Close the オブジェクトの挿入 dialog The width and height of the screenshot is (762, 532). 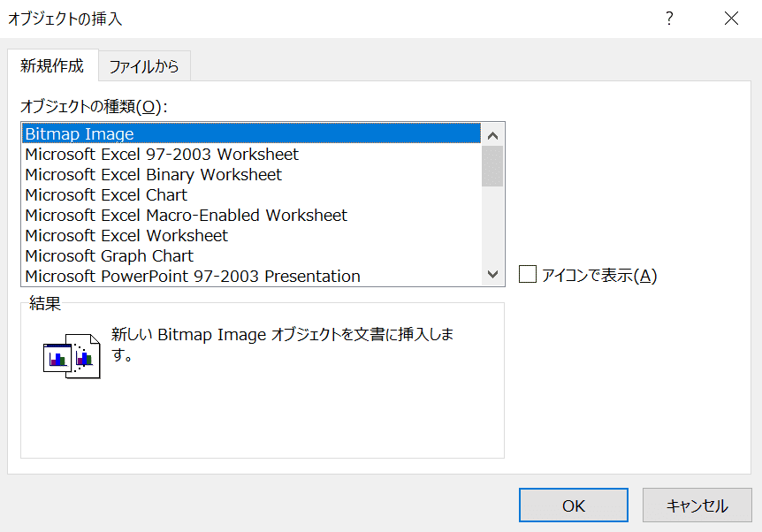click(731, 19)
